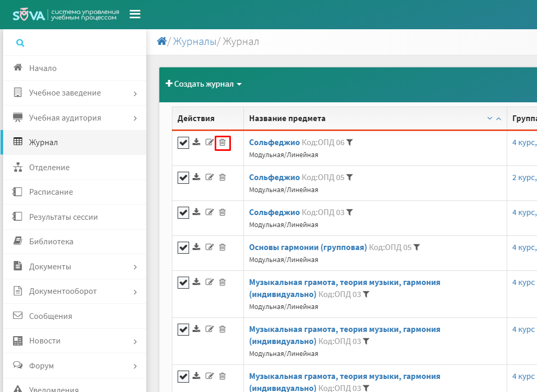Screen dimensions: 537x392
Task: Expand the Документы submenu chevron
Action: [x=135, y=267]
